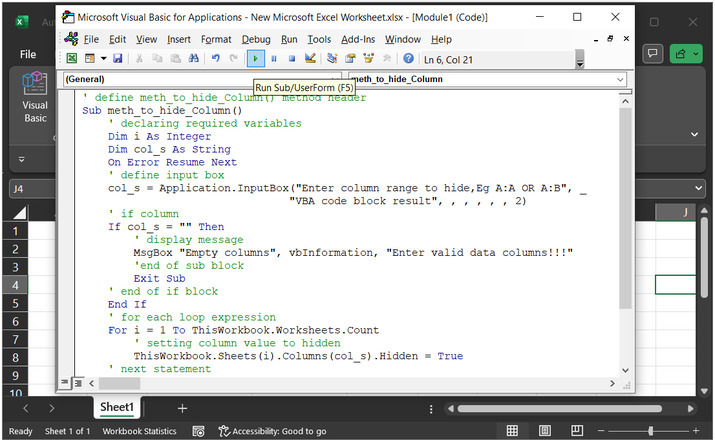Click Accessibility: Good to go status
The height and width of the screenshot is (440, 715).
click(x=273, y=431)
